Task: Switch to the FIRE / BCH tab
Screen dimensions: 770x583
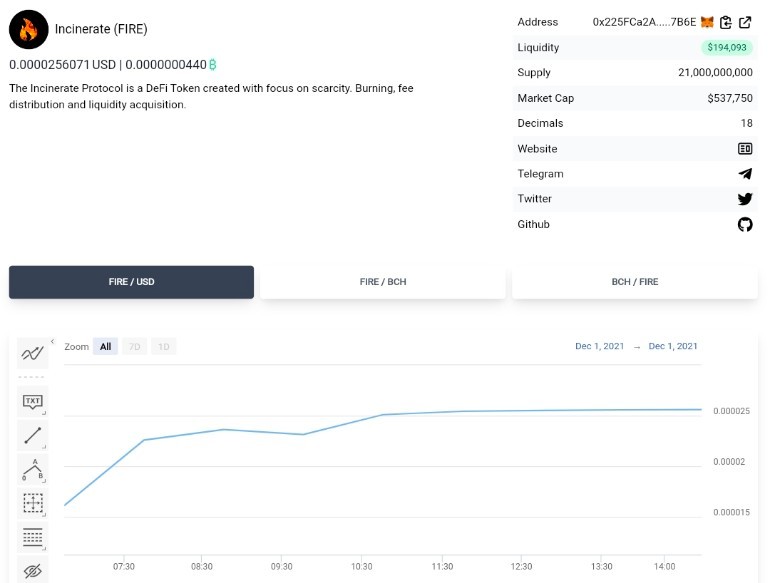Action: 383,282
